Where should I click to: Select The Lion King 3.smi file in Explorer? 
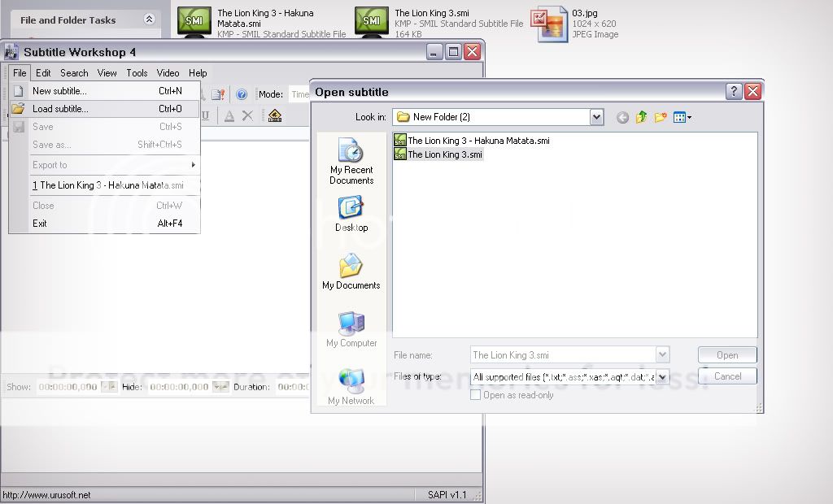pos(439,21)
